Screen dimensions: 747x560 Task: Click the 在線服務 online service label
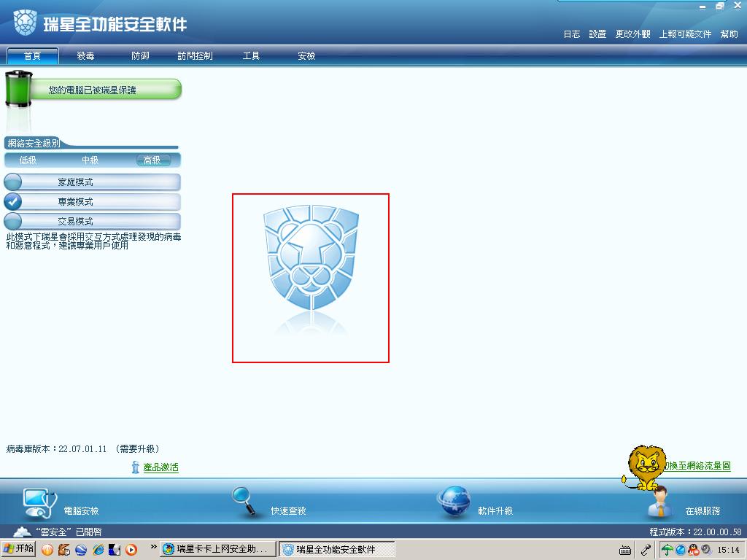[703, 511]
